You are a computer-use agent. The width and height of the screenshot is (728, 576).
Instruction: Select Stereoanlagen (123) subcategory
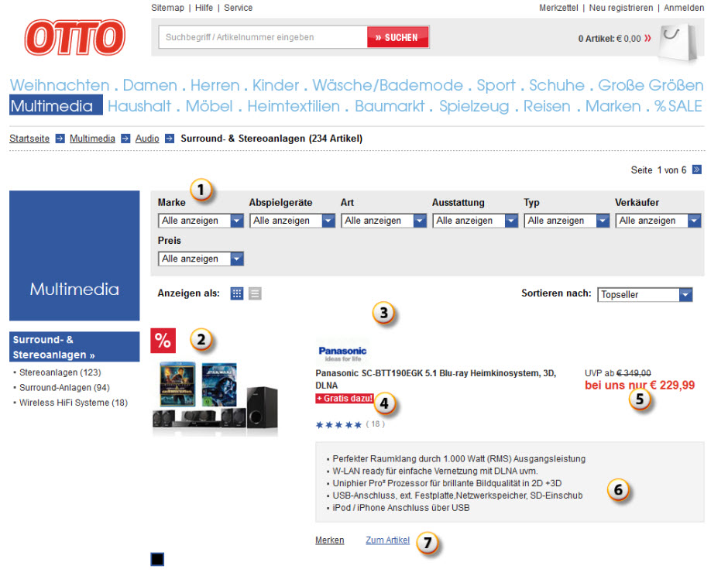60,372
